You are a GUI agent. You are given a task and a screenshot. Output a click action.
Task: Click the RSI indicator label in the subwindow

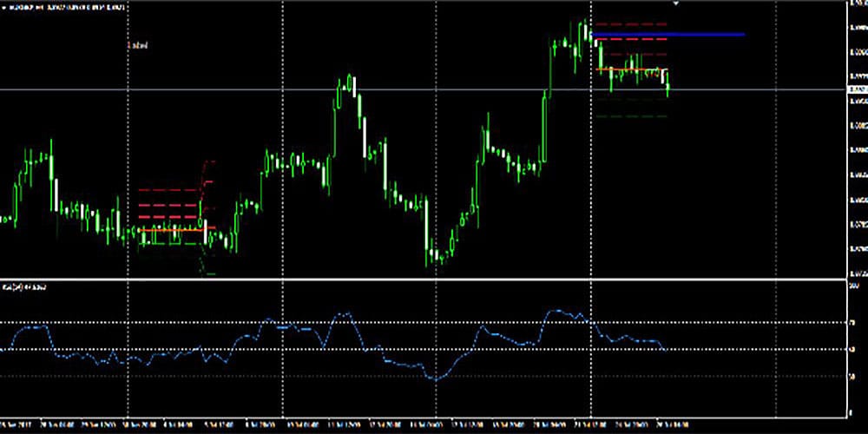point(24,286)
